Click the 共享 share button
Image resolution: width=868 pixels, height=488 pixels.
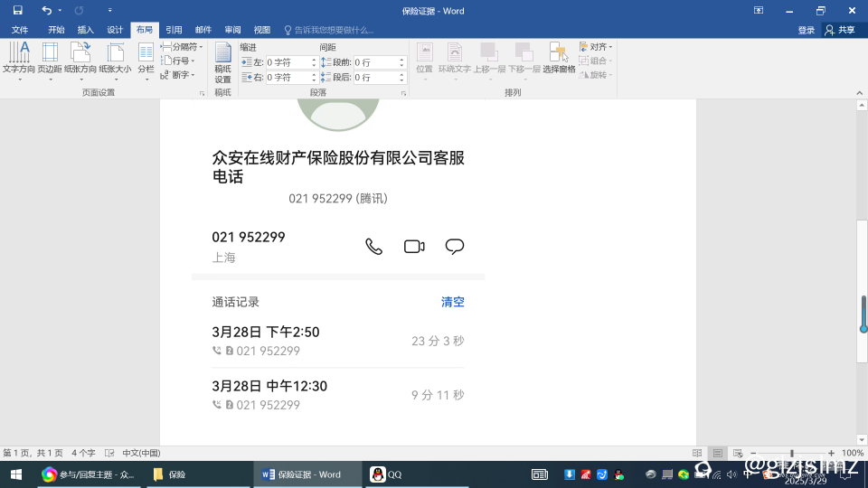click(840, 30)
